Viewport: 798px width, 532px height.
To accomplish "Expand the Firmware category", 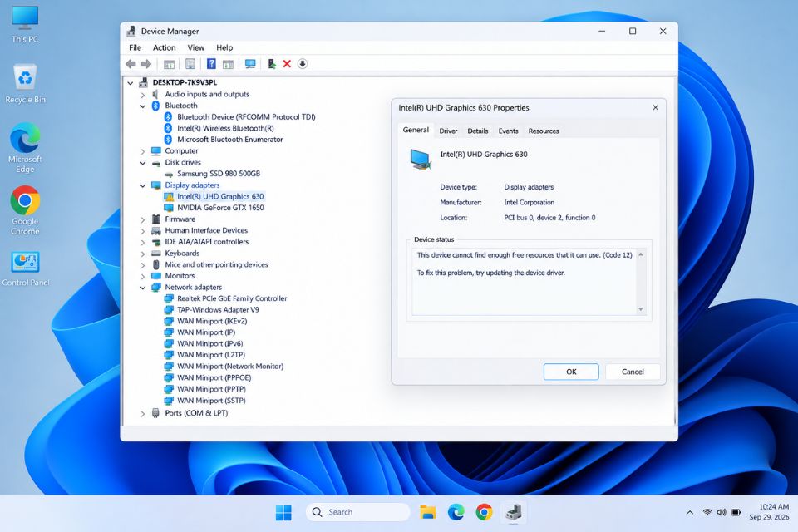I will coord(143,220).
